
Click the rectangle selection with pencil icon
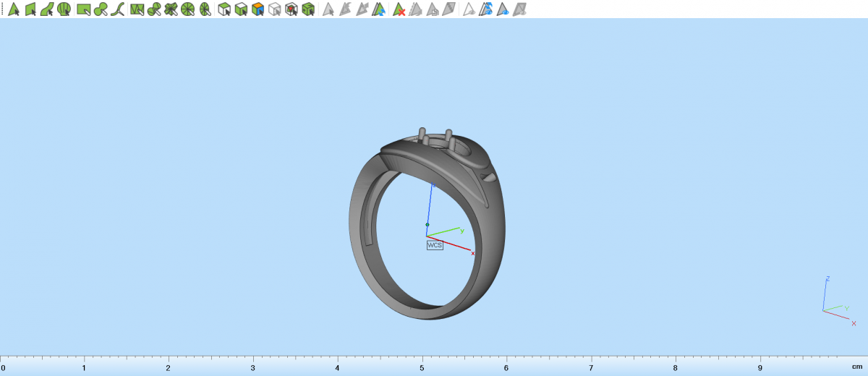84,9
